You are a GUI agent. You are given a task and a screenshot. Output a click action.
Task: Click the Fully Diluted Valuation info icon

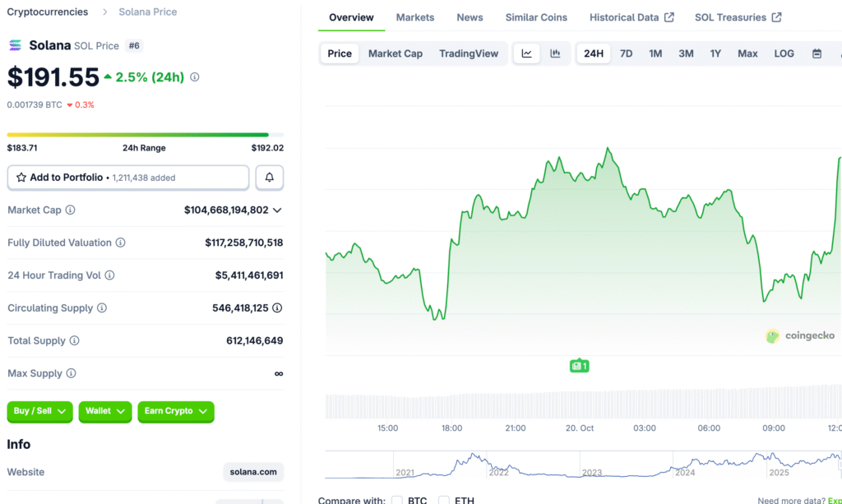point(120,243)
